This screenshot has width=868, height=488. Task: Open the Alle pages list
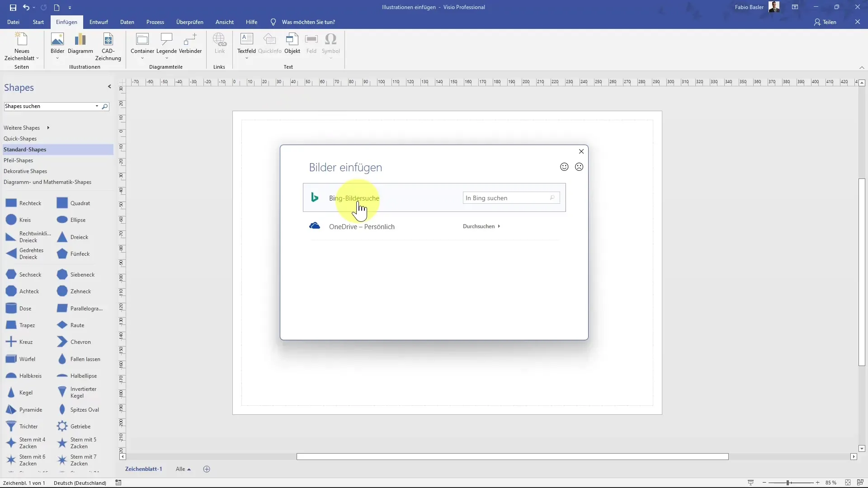pos(183,469)
